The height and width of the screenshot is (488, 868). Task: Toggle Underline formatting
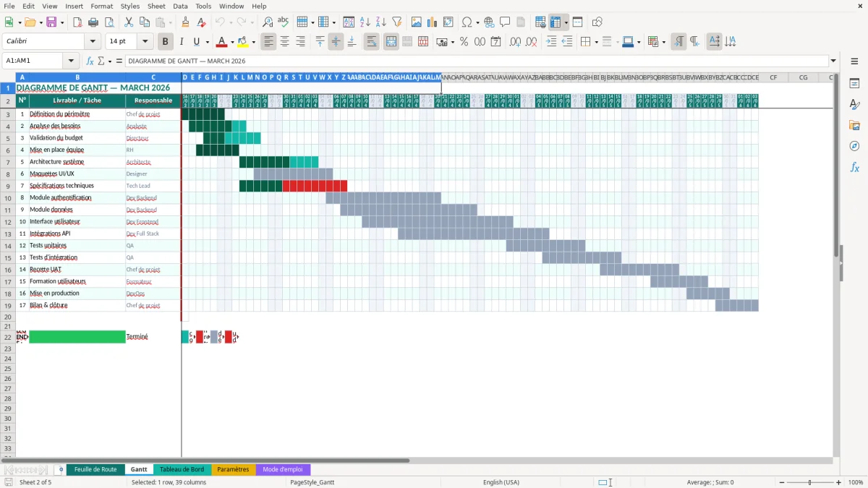(x=196, y=42)
